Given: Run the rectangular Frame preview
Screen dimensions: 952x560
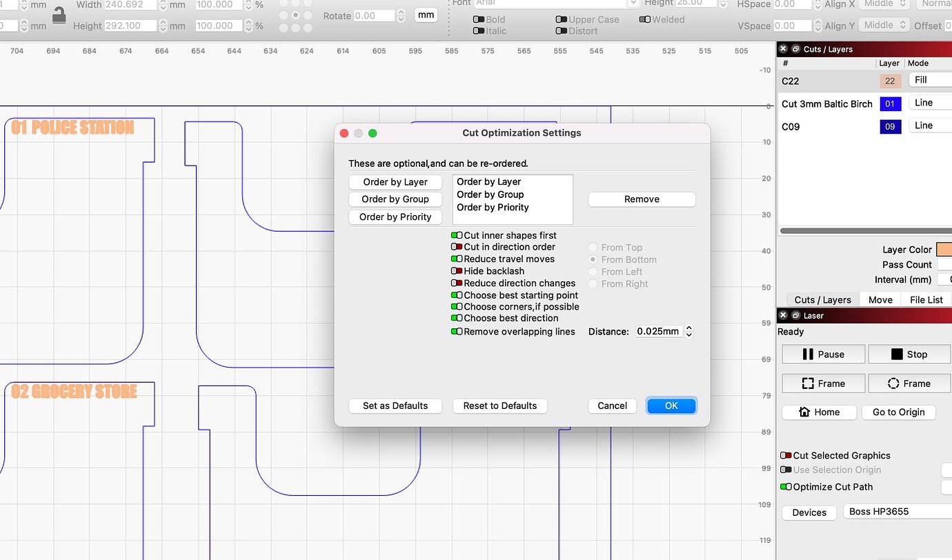Looking at the screenshot, I should (x=823, y=383).
